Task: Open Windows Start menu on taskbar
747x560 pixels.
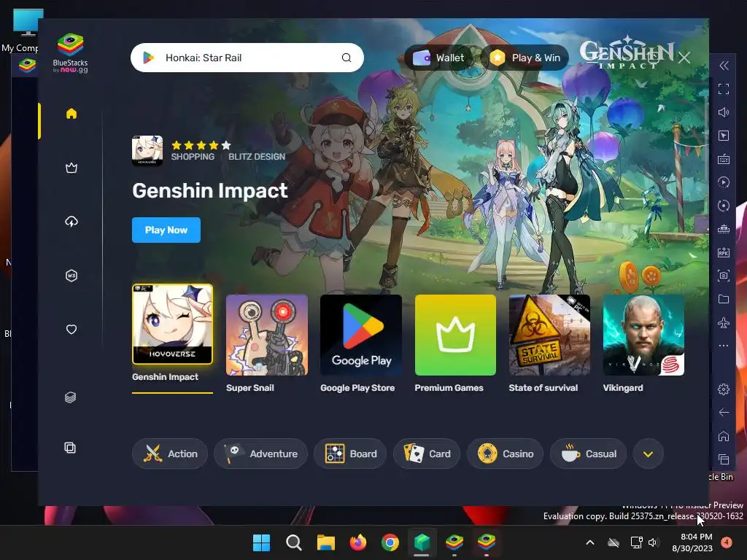Action: coord(262,542)
